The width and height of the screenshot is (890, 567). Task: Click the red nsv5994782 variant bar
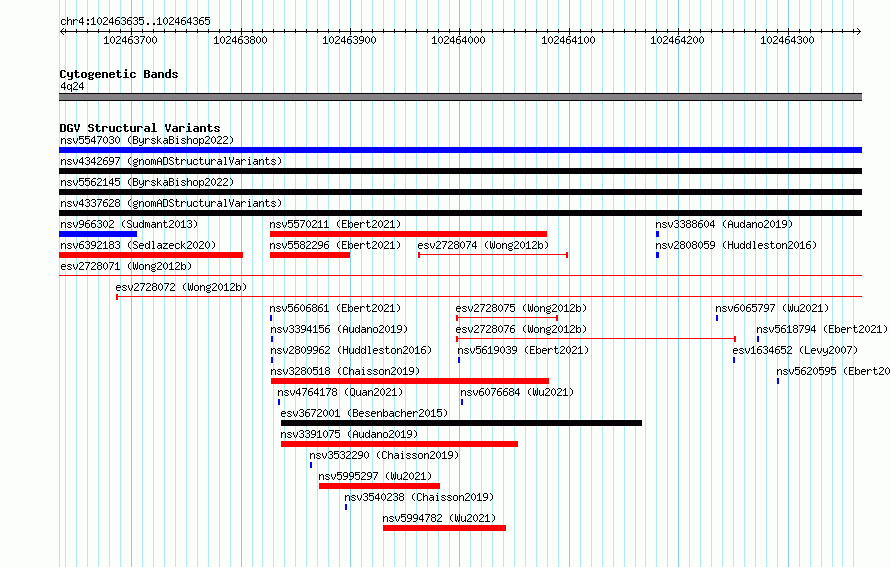click(444, 528)
